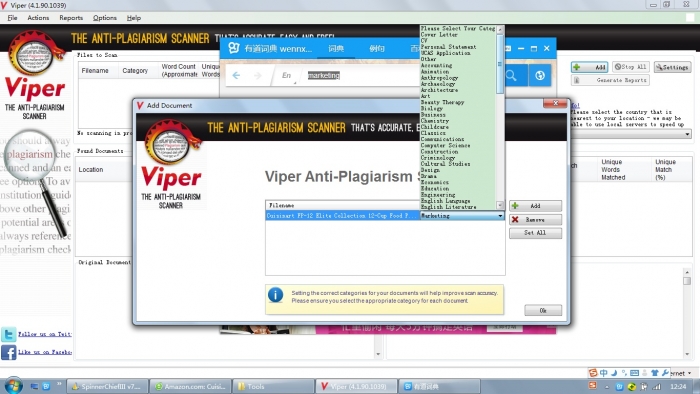Open the Marketing category dropdown arrow
The width and height of the screenshot is (700, 394).
(500, 216)
